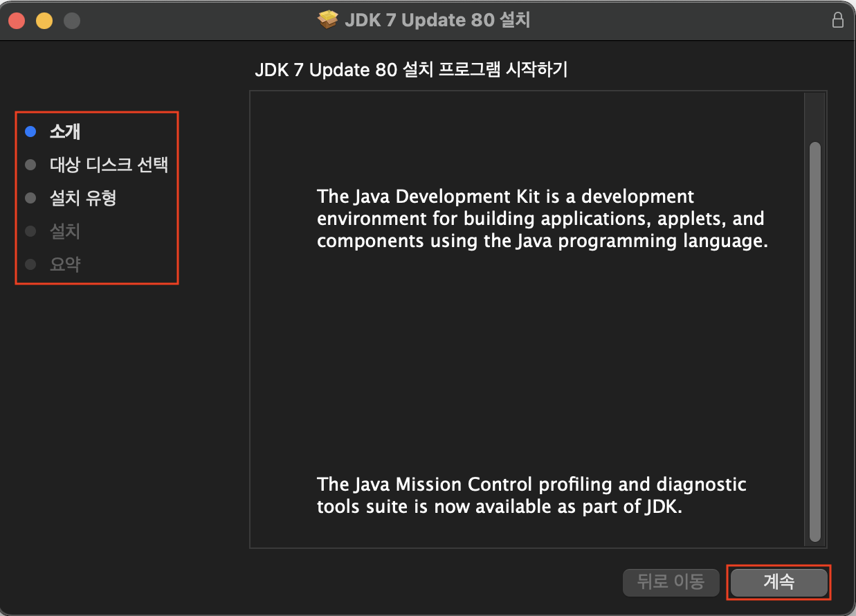
Task: Click the blue dot beside 소개 step
Action: (29, 132)
